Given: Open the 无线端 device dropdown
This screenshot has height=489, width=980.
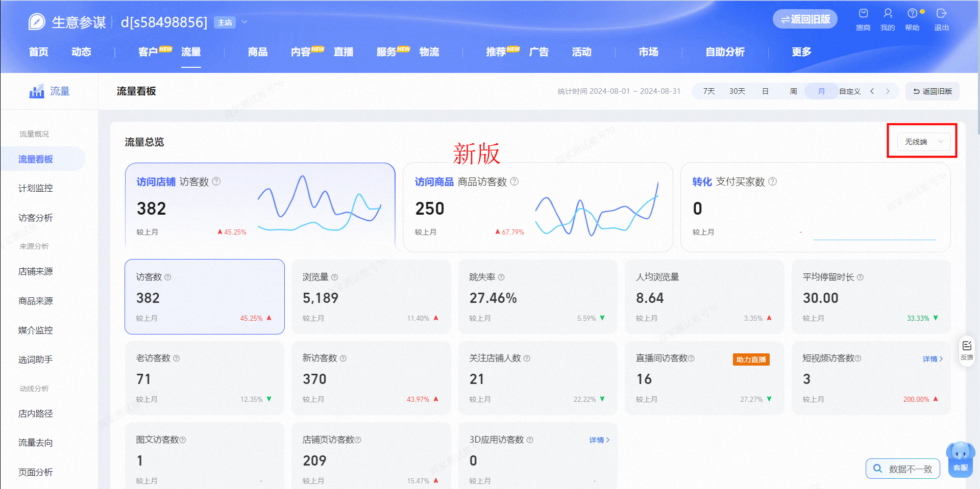Looking at the screenshot, I should [923, 142].
